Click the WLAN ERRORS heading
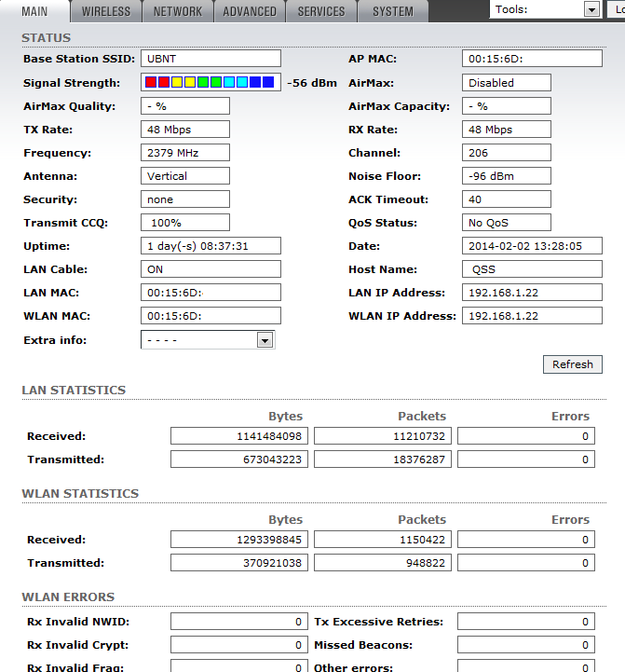 point(68,597)
